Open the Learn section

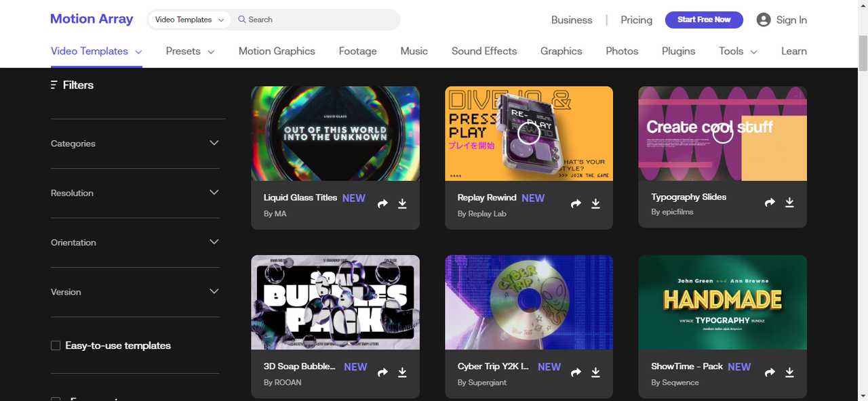point(794,51)
